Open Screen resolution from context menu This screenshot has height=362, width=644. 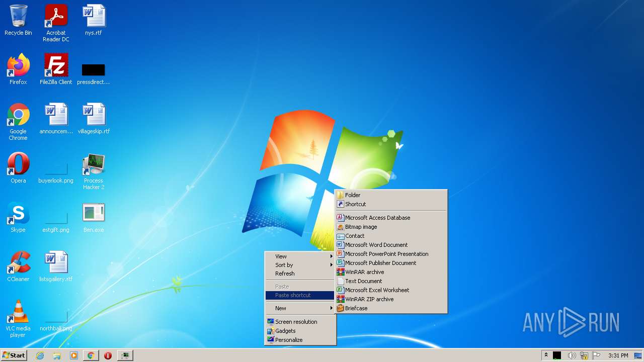tap(300, 322)
